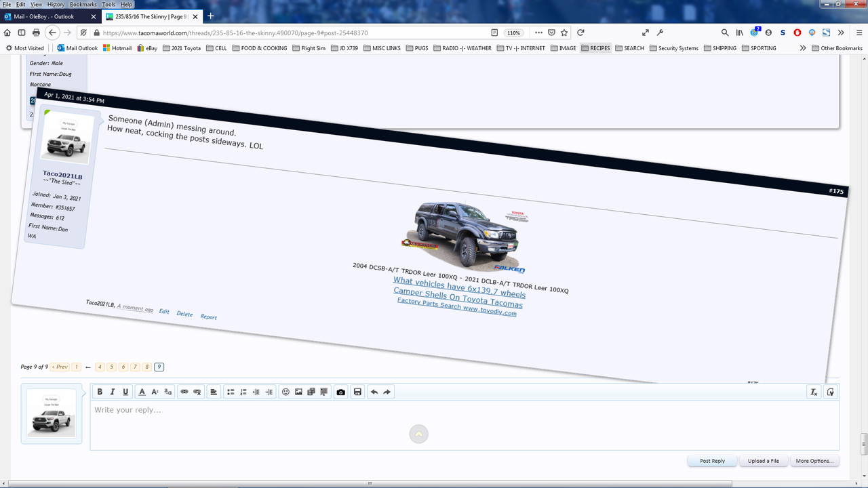Click the Report link under the post

[x=208, y=317]
